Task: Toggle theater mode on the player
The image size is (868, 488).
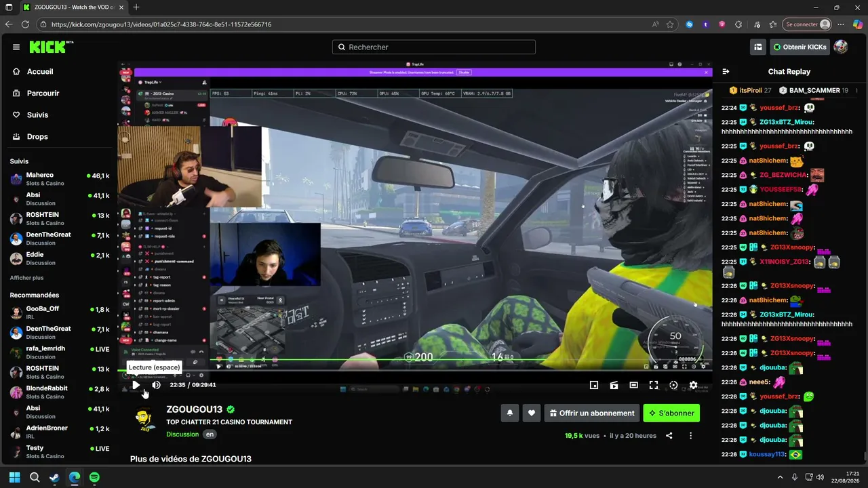Action: coord(633,385)
